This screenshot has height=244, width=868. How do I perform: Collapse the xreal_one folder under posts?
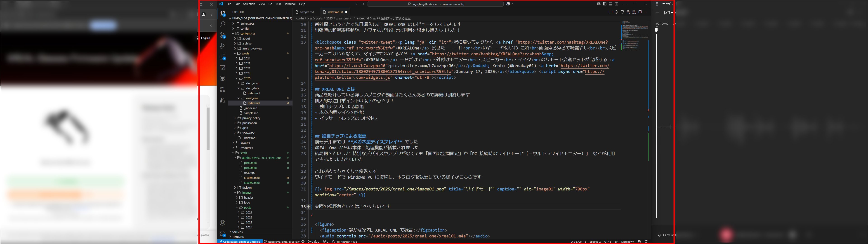click(x=252, y=98)
